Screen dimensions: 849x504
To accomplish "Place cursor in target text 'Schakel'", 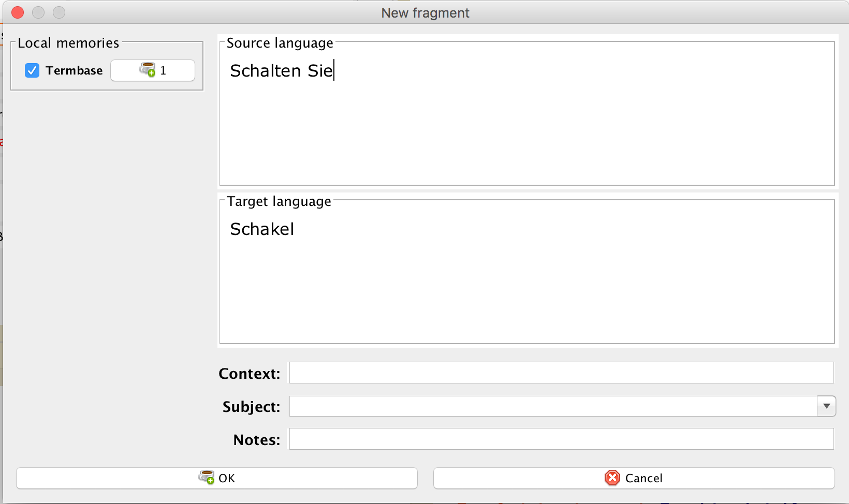I will 262,229.
